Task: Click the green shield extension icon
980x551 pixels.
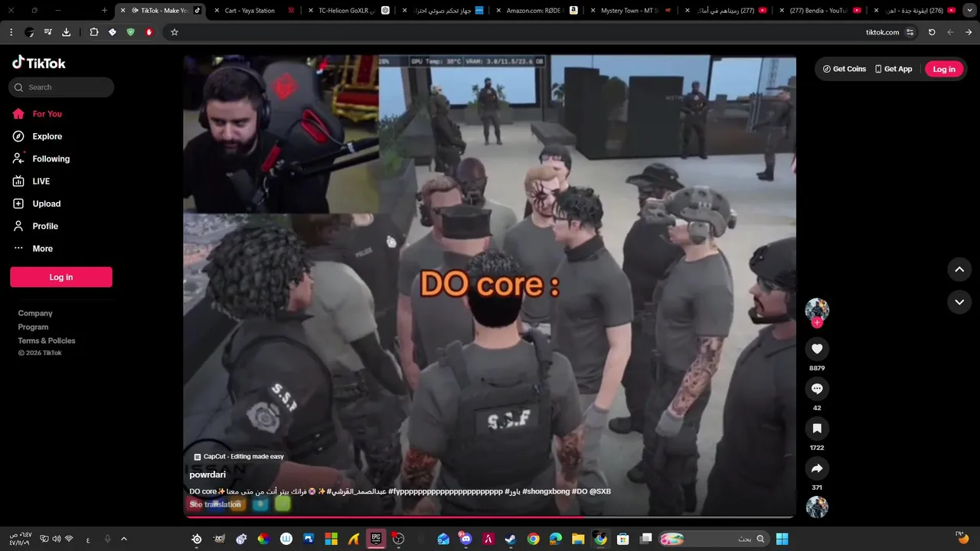Action: pyautogui.click(x=131, y=32)
